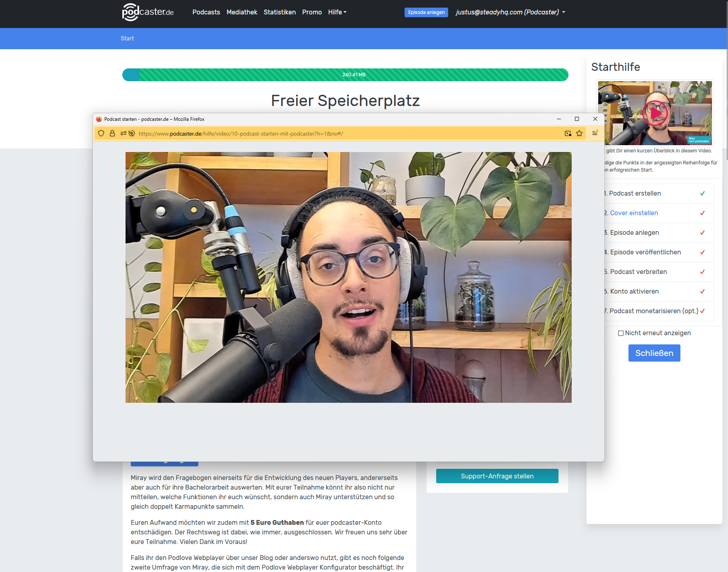Open the Firefox hamburger menu
Image resolution: width=728 pixels, height=572 pixels.
pos(595,133)
